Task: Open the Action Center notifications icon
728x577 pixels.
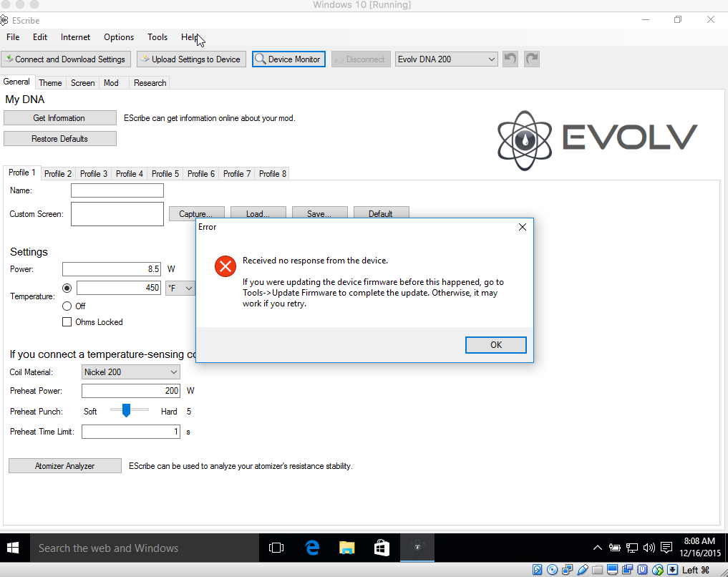Action: point(666,548)
